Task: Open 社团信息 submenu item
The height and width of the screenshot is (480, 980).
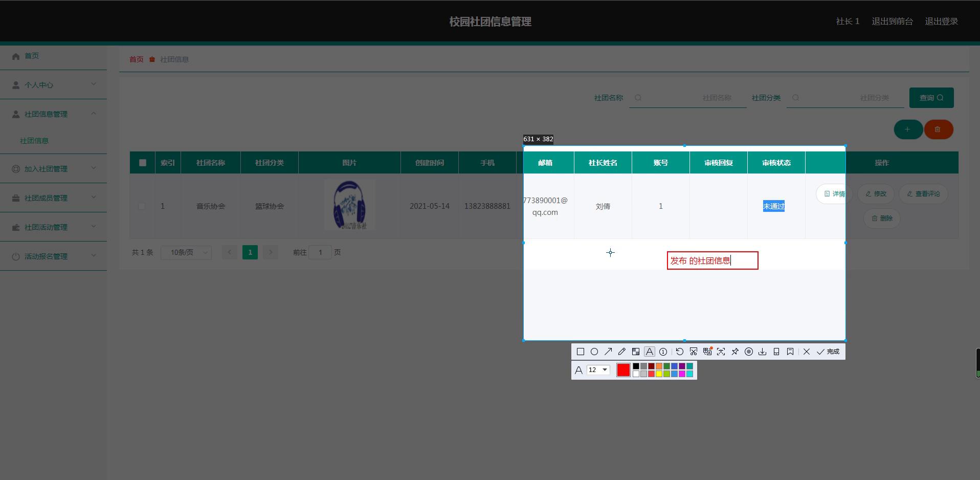Action: click(34, 141)
